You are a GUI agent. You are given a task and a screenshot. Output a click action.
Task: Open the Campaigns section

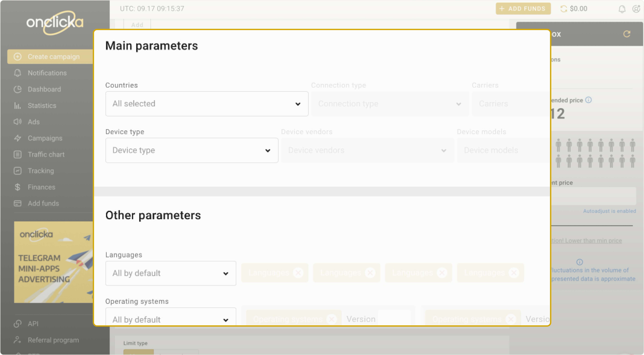click(x=45, y=138)
